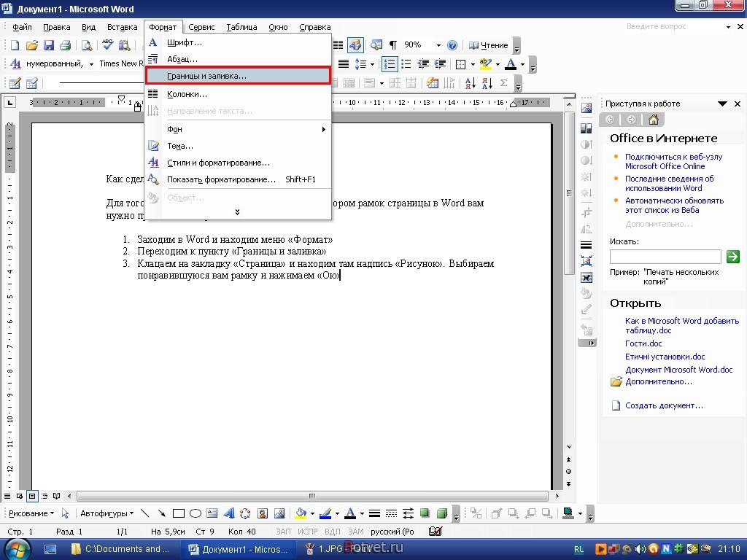This screenshot has width=747, height=560.
Task: Open task pane title dropdown arrow
Action: [x=722, y=104]
